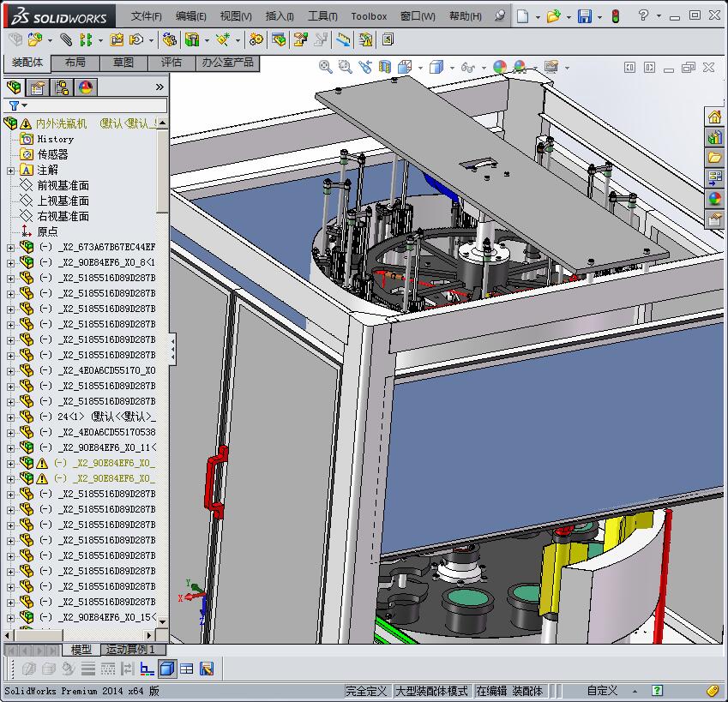The height and width of the screenshot is (702, 728).
Task: Click the Display Style cube icon
Action: [436, 67]
